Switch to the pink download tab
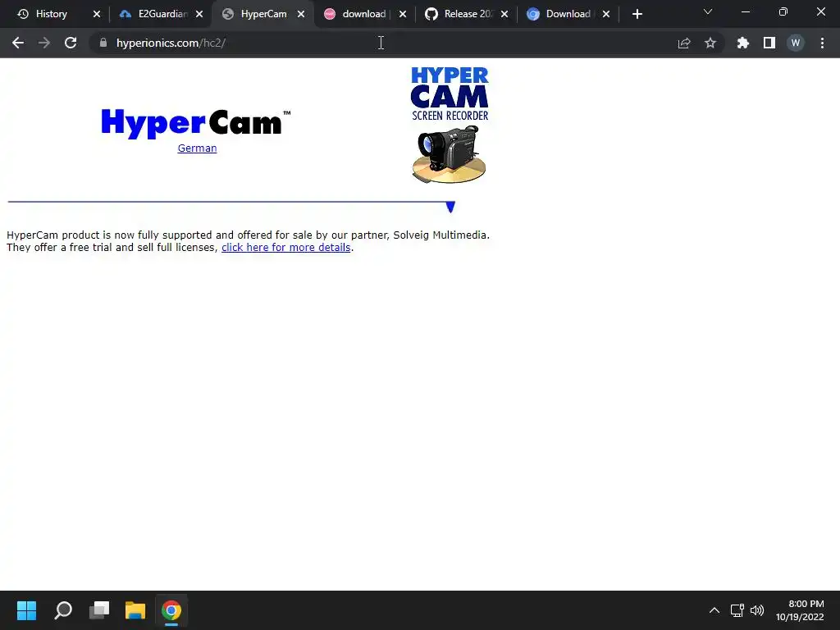The width and height of the screenshot is (840, 630). [363, 14]
